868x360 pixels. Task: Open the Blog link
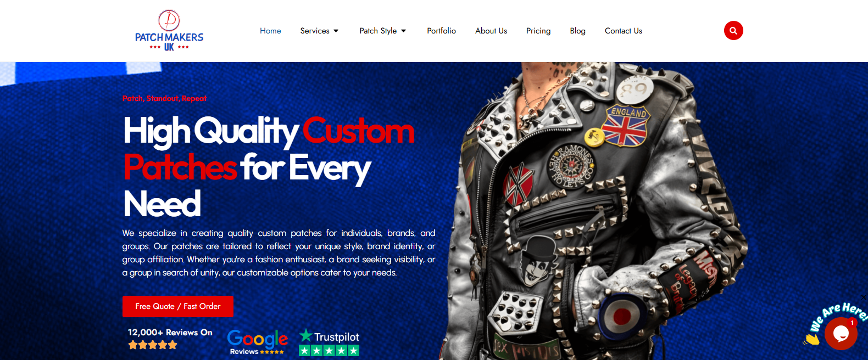tap(577, 31)
